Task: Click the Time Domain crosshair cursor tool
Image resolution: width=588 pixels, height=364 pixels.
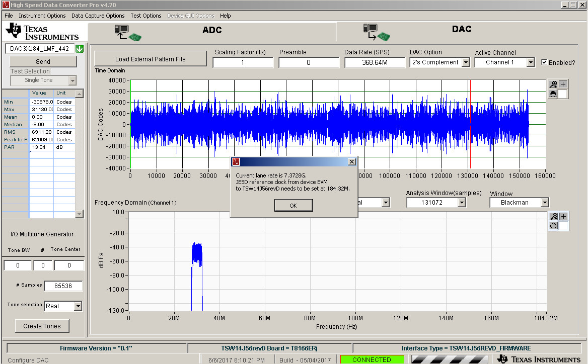Action: tap(563, 84)
